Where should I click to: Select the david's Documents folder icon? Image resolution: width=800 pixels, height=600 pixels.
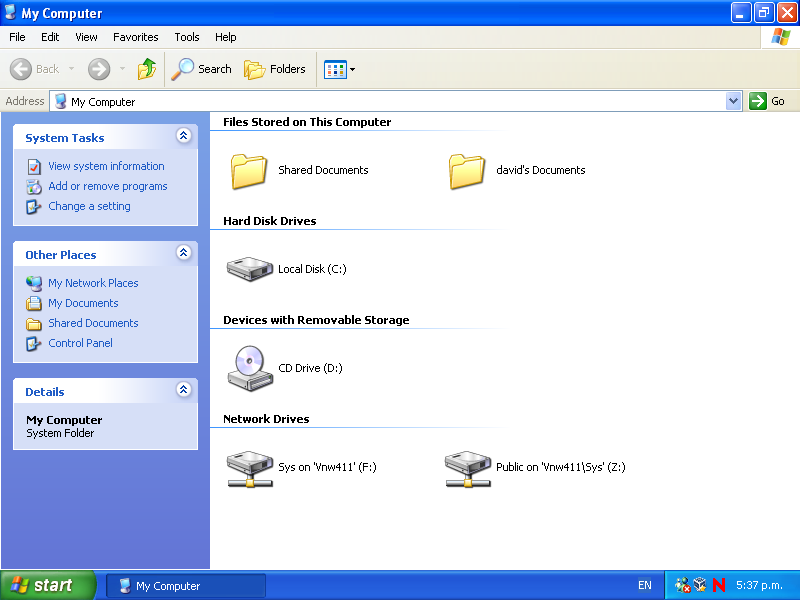click(x=467, y=171)
